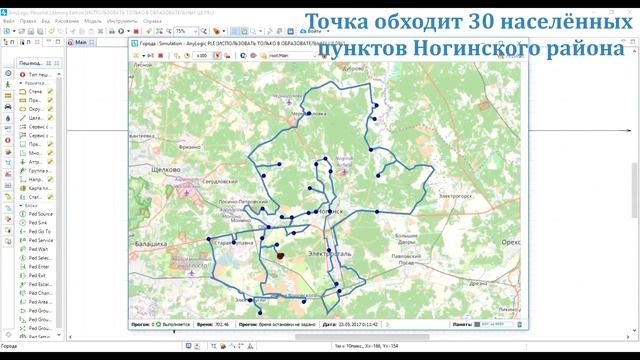Click the Дата: 23.05.2017 status entry
The height and width of the screenshot is (360, 640).
pyautogui.click(x=350, y=324)
